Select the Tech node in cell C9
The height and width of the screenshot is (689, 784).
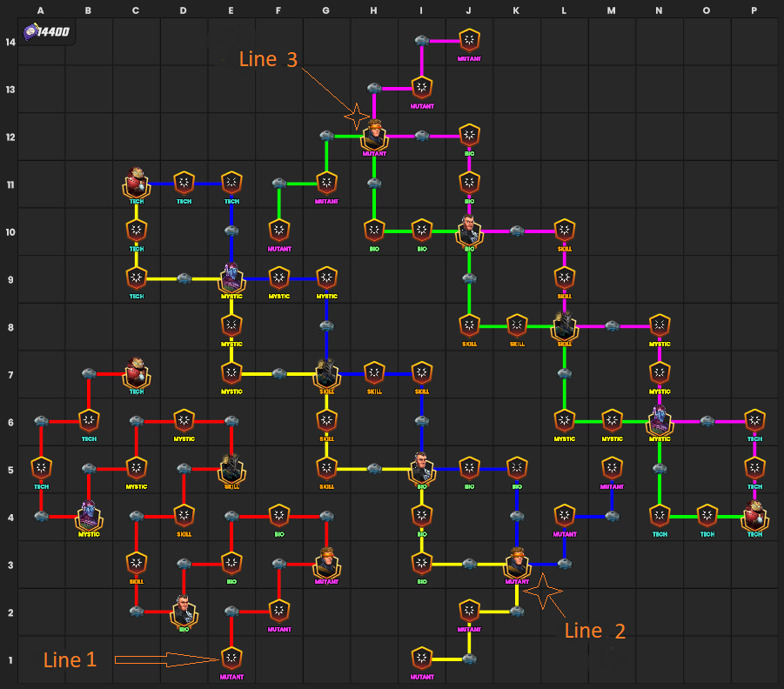click(x=136, y=278)
